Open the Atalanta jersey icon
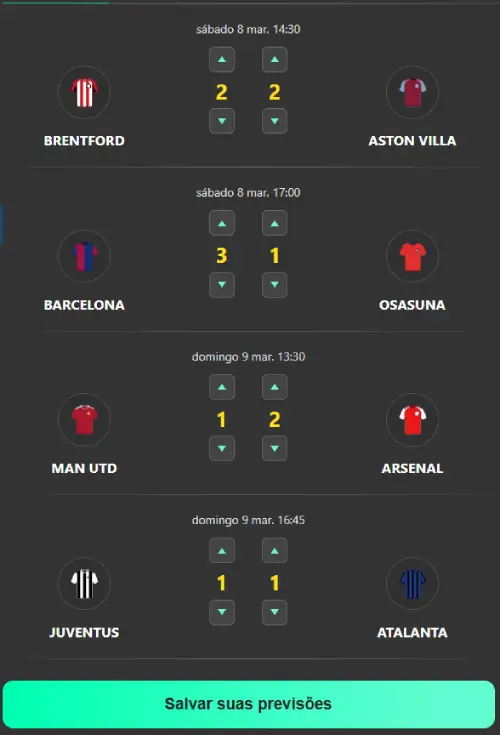Viewport: 500px width, 735px height. (412, 583)
